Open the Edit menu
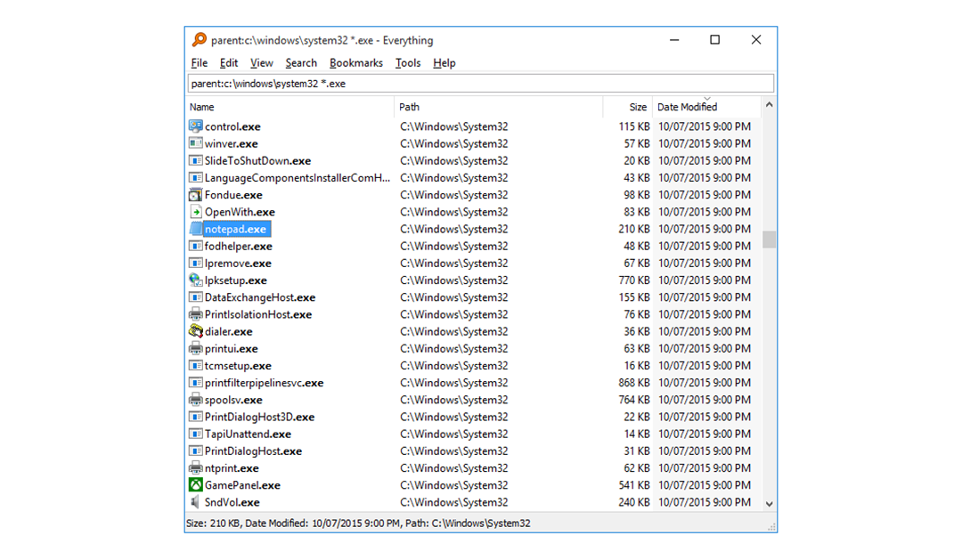 (x=229, y=63)
